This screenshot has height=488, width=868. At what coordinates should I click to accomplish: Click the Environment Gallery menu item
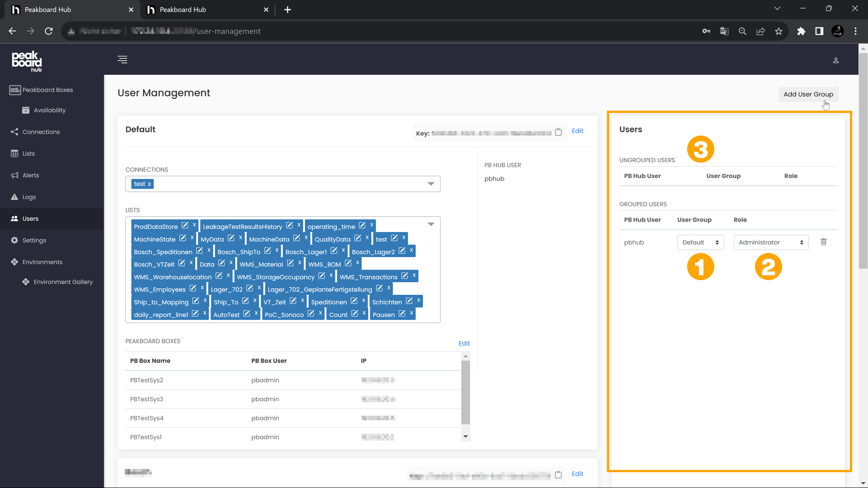tap(63, 282)
